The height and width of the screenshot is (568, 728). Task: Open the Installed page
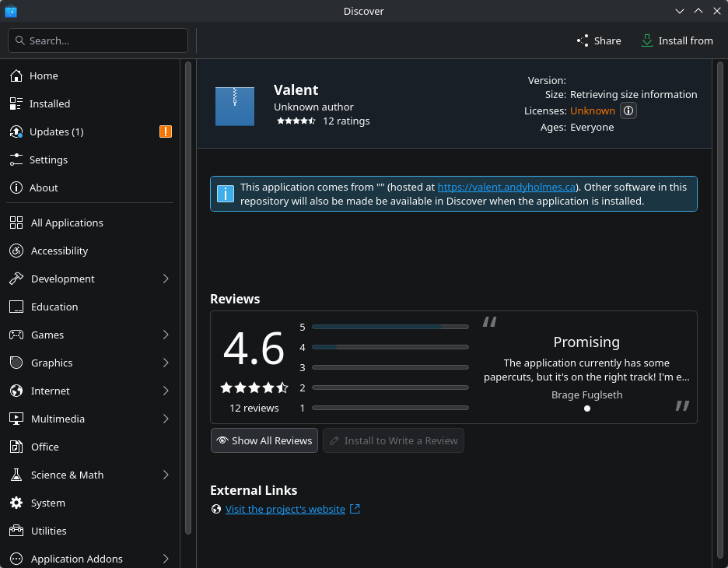[x=50, y=103]
